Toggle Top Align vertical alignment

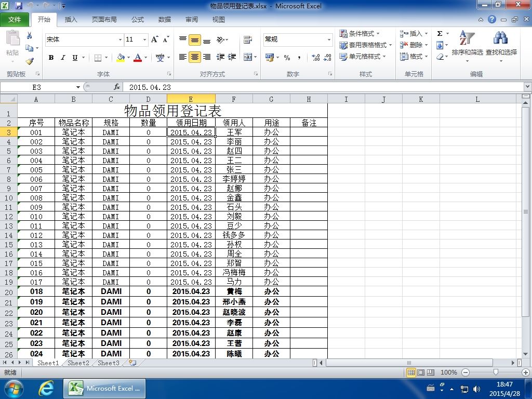(183, 40)
